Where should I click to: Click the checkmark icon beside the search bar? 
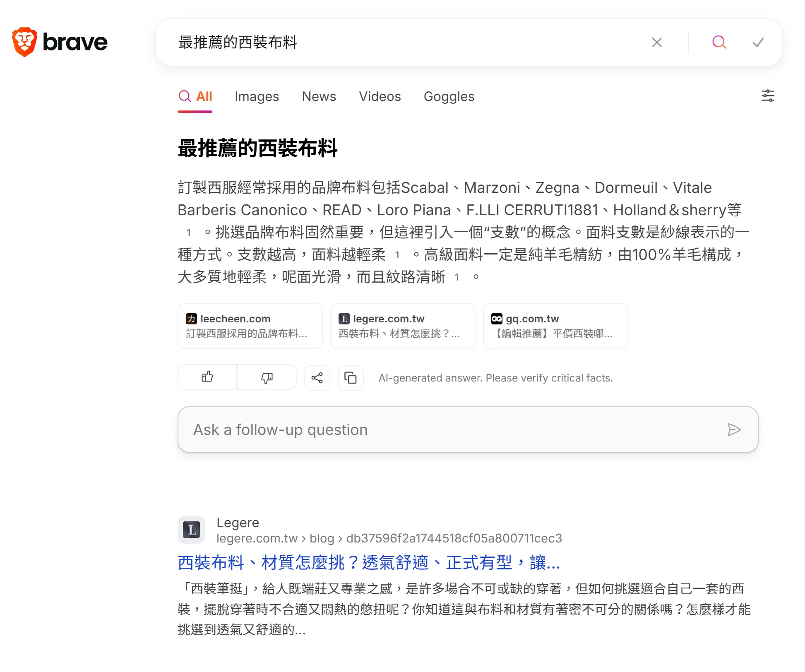[758, 42]
